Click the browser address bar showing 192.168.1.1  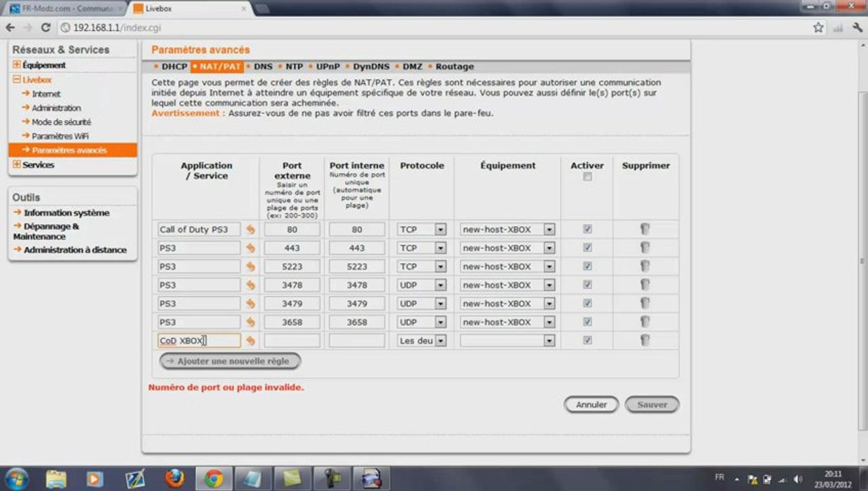pos(433,28)
